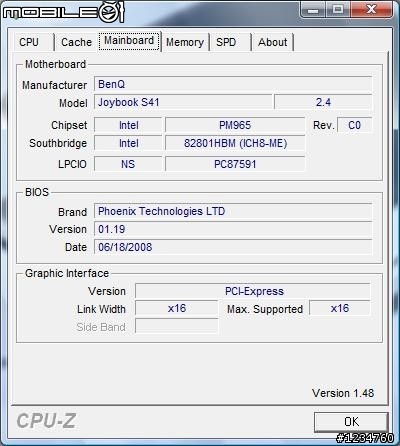Select the 82801HBM (ICH8-ME) southbridge value
This screenshot has height=446, width=400.
click(x=235, y=143)
